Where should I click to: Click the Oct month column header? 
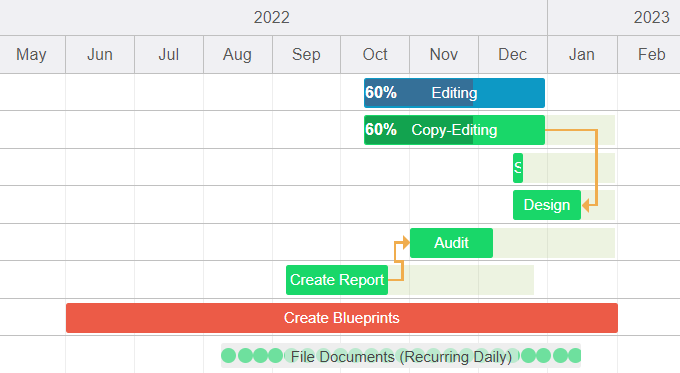pos(375,55)
